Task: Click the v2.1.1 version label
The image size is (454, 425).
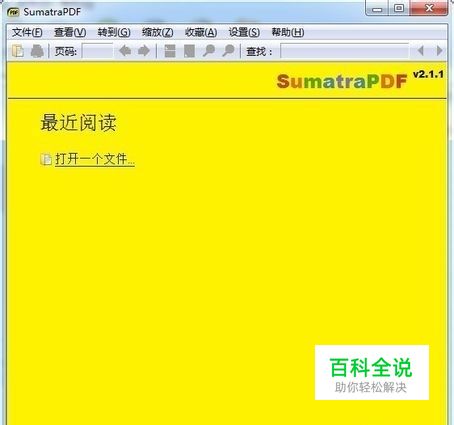Action: (x=428, y=74)
